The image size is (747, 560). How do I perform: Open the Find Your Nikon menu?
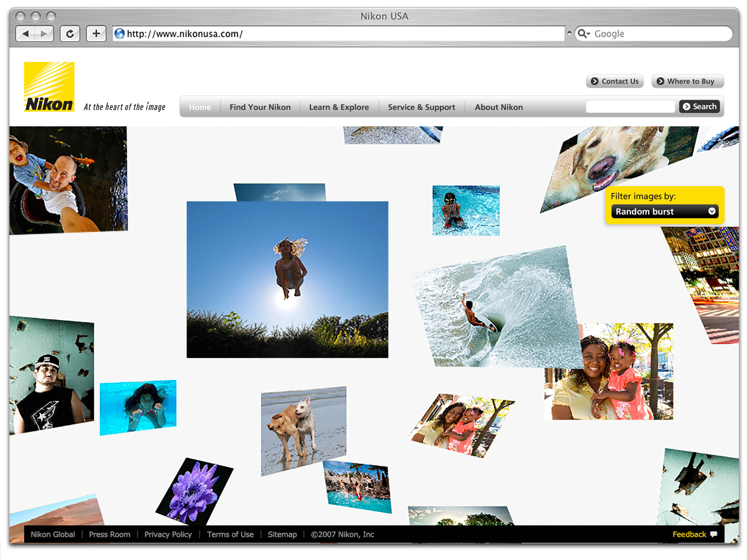click(x=260, y=107)
